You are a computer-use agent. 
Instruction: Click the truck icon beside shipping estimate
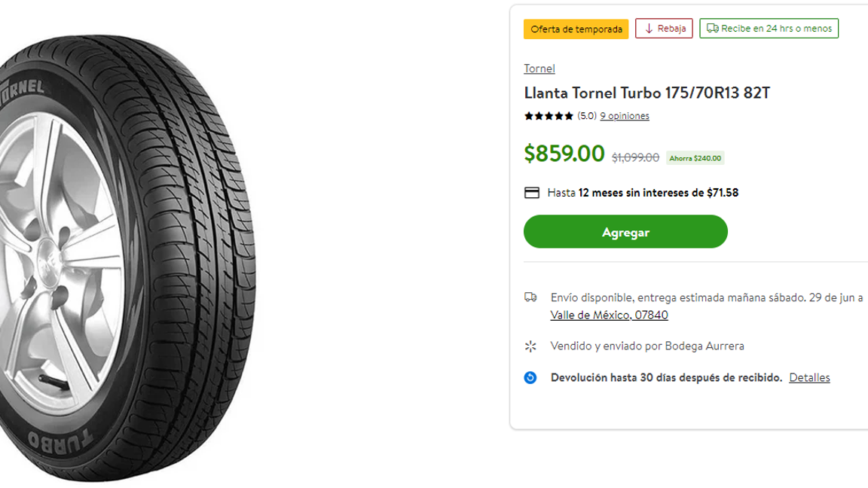click(530, 297)
